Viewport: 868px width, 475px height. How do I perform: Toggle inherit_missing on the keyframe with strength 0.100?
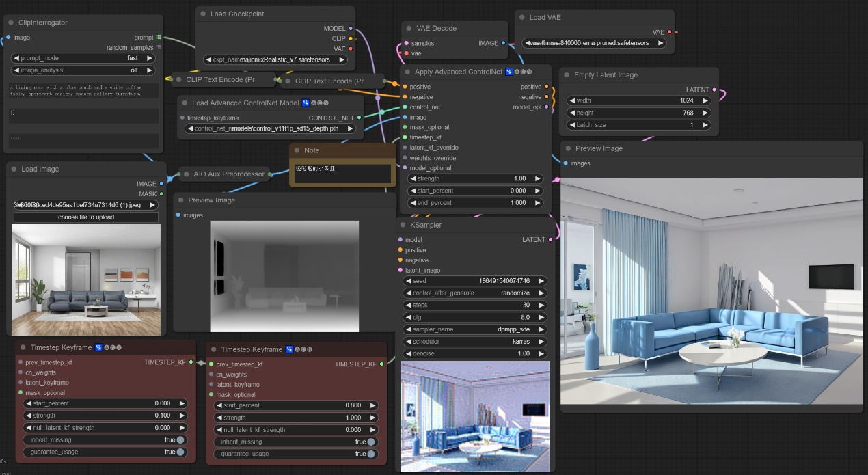click(x=180, y=439)
